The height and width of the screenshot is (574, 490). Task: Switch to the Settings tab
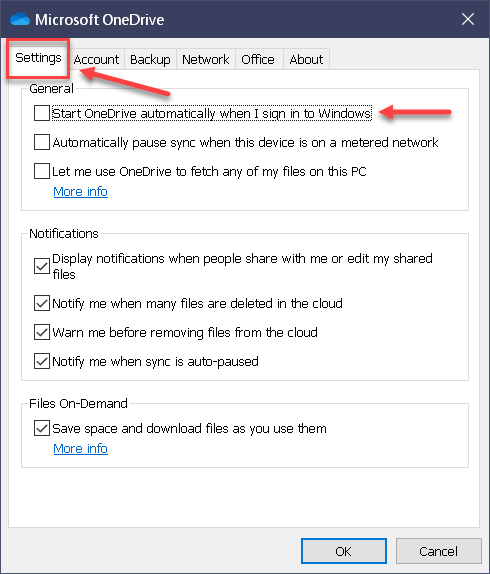[x=38, y=58]
